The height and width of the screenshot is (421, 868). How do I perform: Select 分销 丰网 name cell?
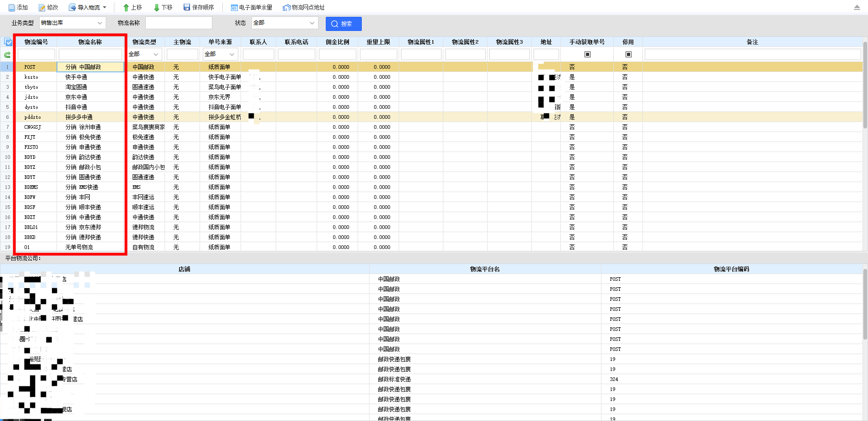coord(90,197)
